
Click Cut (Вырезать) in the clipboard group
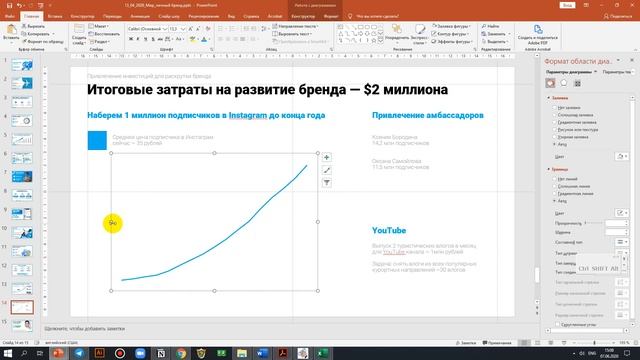(x=33, y=27)
